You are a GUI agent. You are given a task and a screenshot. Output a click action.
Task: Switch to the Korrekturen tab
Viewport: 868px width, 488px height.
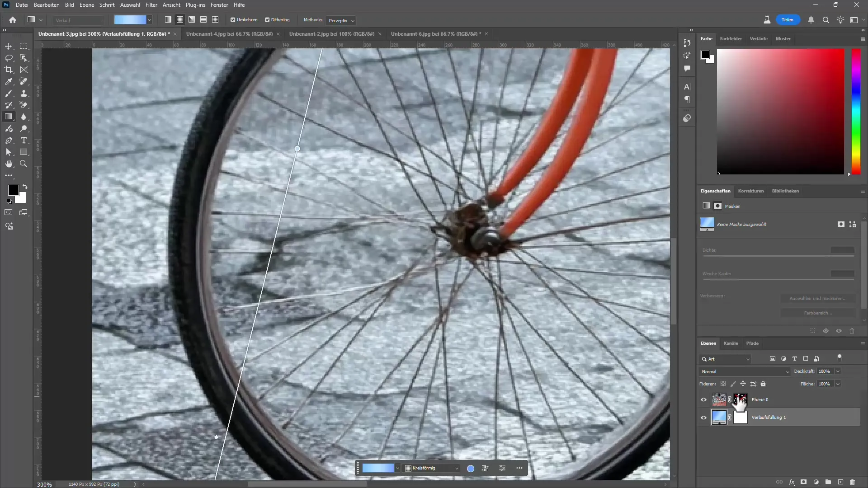(751, 191)
